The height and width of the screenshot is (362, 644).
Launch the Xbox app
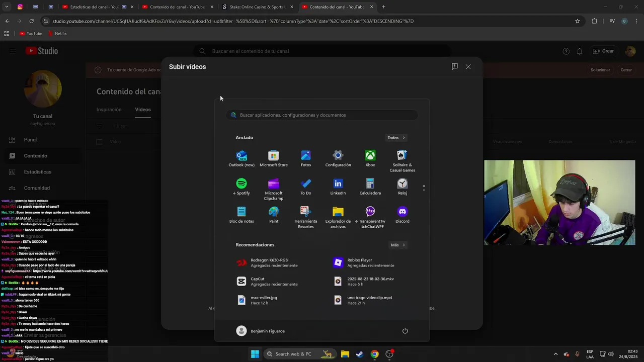pos(370,158)
